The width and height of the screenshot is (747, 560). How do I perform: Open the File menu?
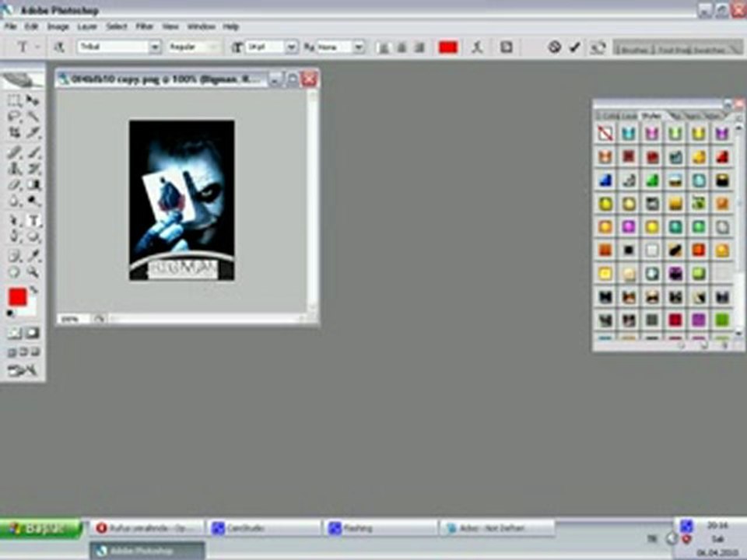pos(10,26)
